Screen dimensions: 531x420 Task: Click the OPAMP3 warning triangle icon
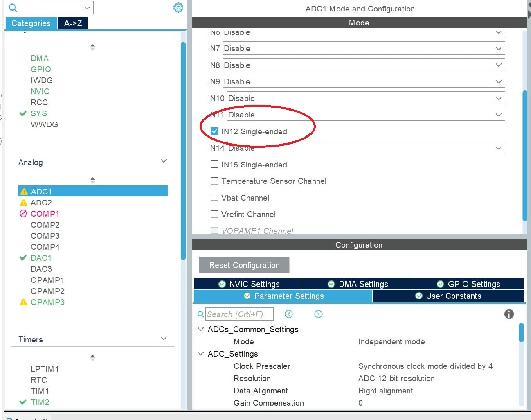24,302
